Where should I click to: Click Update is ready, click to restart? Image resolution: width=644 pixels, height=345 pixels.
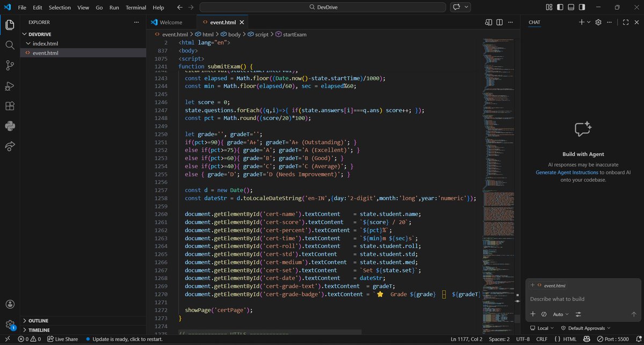[125, 339]
